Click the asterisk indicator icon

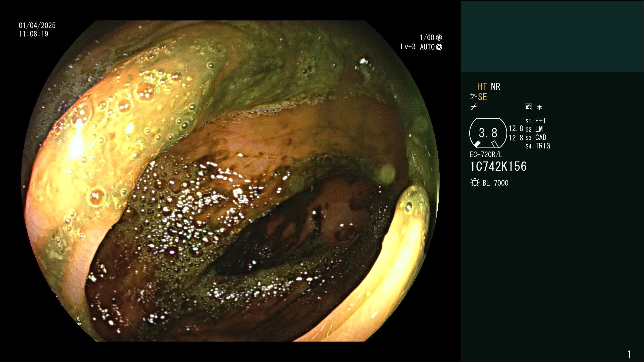click(x=539, y=108)
